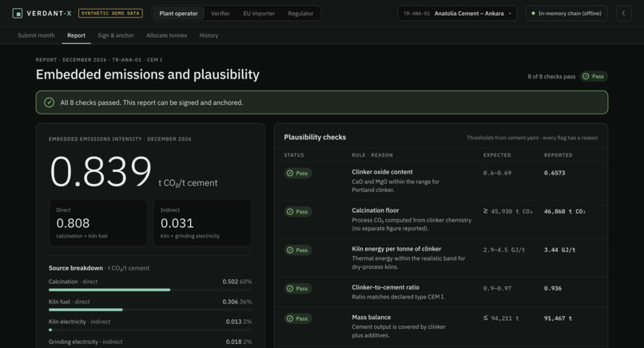Viewport: 644px width, 348px height.
Task: Click Pass badge for Kiln energy per tonne
Action: pyautogui.click(x=298, y=250)
